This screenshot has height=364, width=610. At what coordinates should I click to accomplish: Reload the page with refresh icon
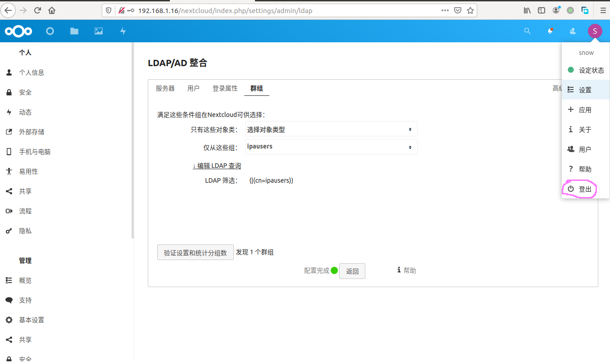38,10
